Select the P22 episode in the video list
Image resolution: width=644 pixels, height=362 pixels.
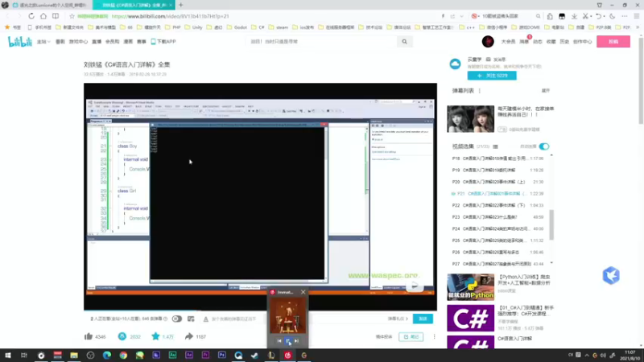click(497, 205)
